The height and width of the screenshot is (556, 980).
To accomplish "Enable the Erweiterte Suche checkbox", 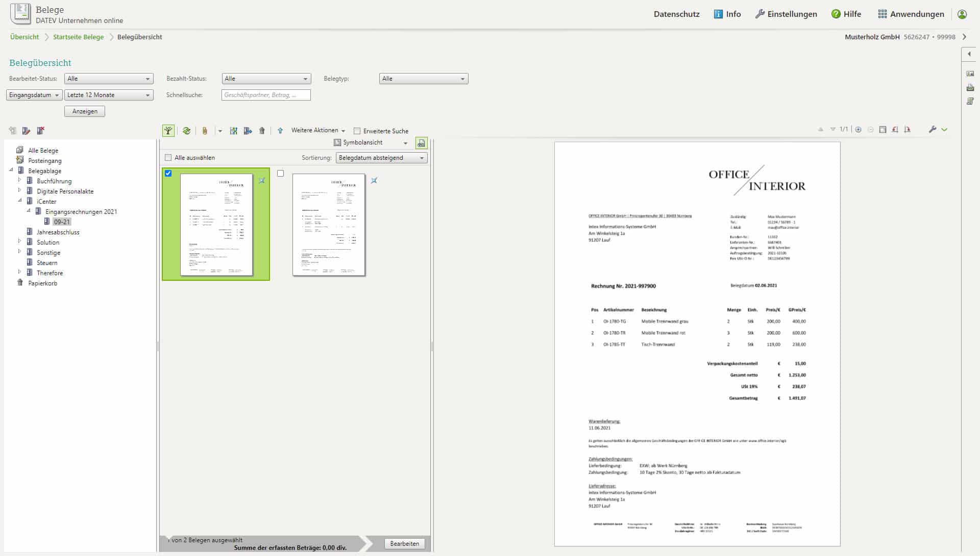I will pyautogui.click(x=357, y=131).
